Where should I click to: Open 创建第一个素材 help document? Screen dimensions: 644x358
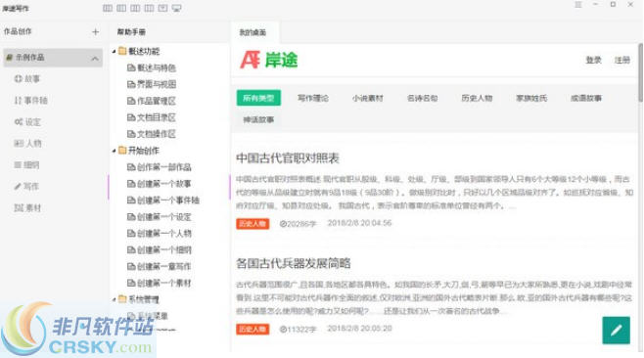tap(160, 283)
